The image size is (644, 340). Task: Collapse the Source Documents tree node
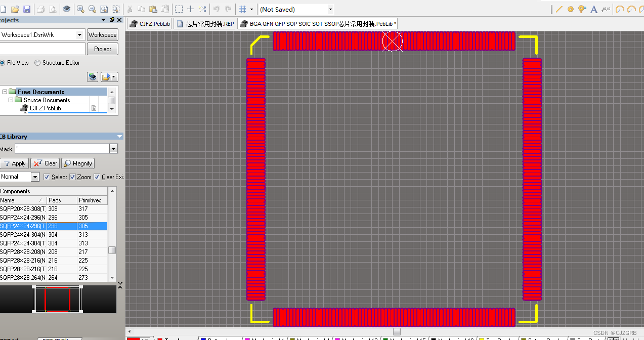pos(11,100)
